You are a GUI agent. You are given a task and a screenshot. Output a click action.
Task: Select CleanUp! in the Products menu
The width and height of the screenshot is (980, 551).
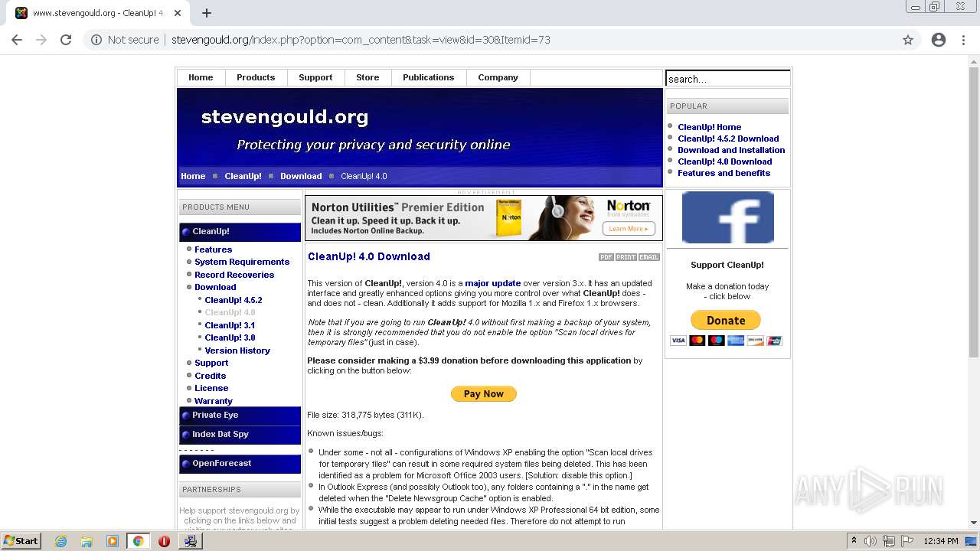240,231
